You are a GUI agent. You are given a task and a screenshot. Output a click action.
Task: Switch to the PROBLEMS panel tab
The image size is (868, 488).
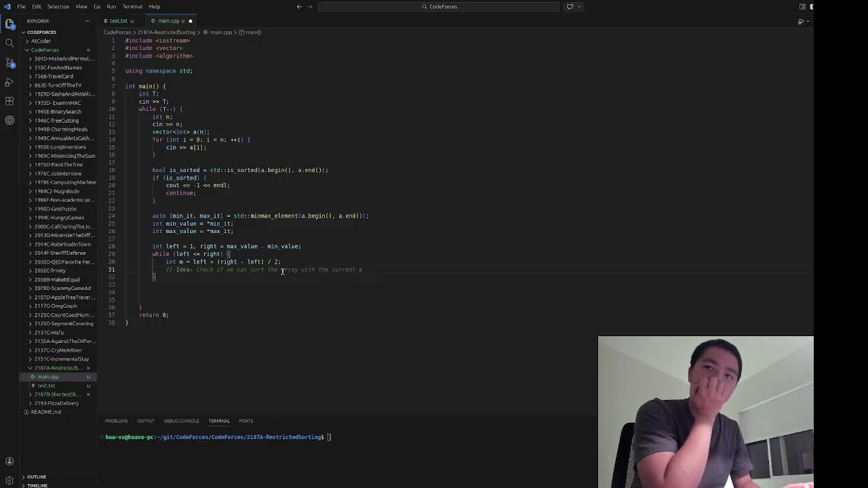[x=116, y=421]
